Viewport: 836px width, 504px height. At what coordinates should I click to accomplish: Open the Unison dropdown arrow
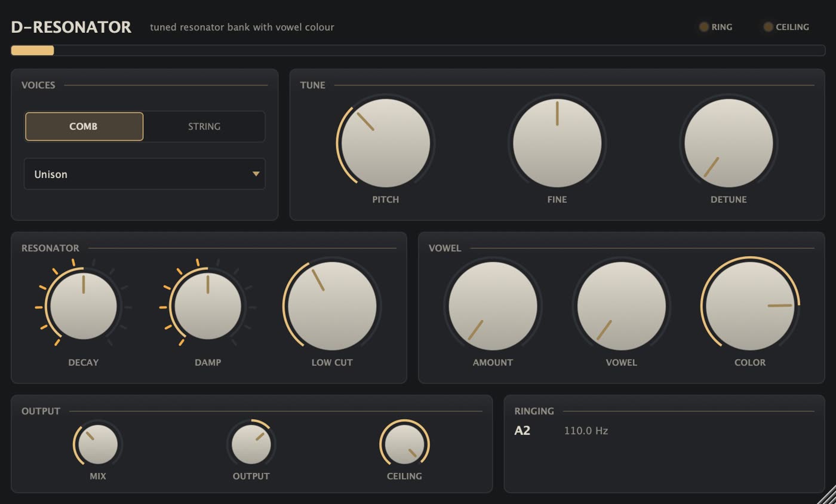[x=256, y=174]
